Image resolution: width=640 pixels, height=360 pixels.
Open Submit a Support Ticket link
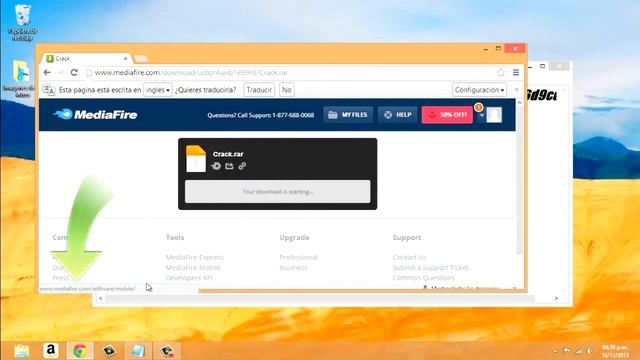(x=431, y=268)
